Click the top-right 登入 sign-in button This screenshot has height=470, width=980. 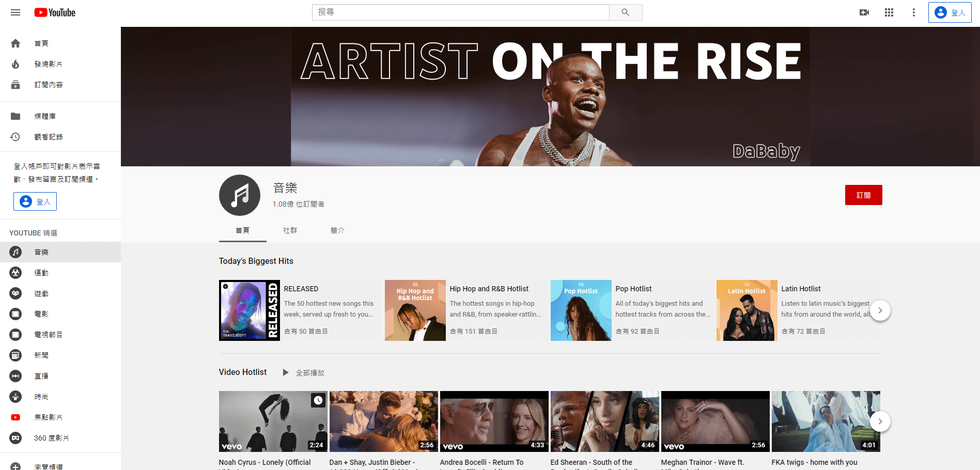tap(950, 12)
